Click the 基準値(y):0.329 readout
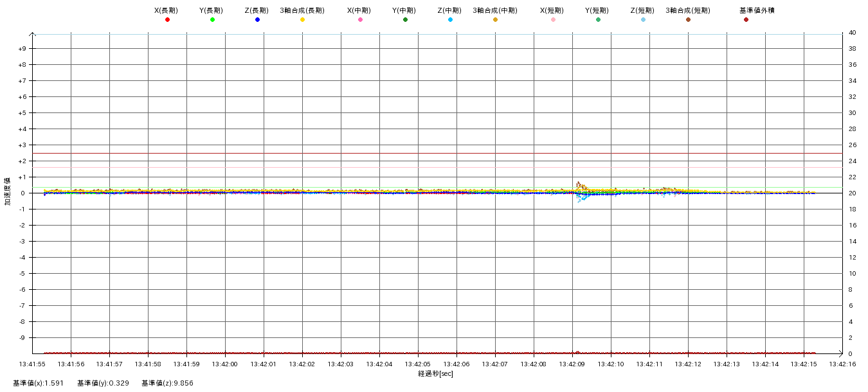 point(103,383)
